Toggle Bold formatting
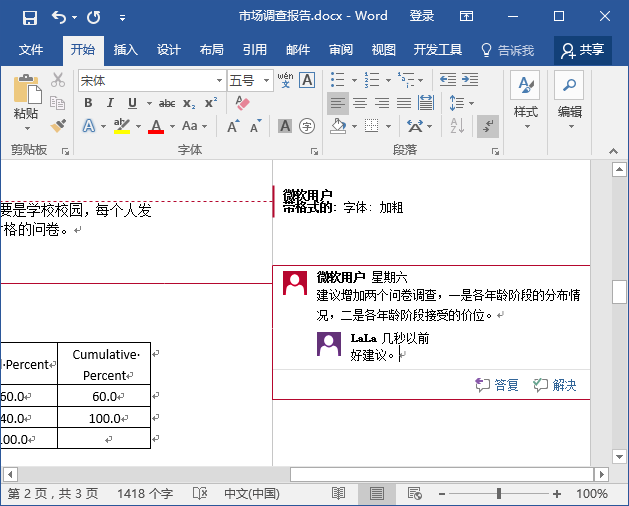Viewport: 629px width, 506px height. (88, 103)
